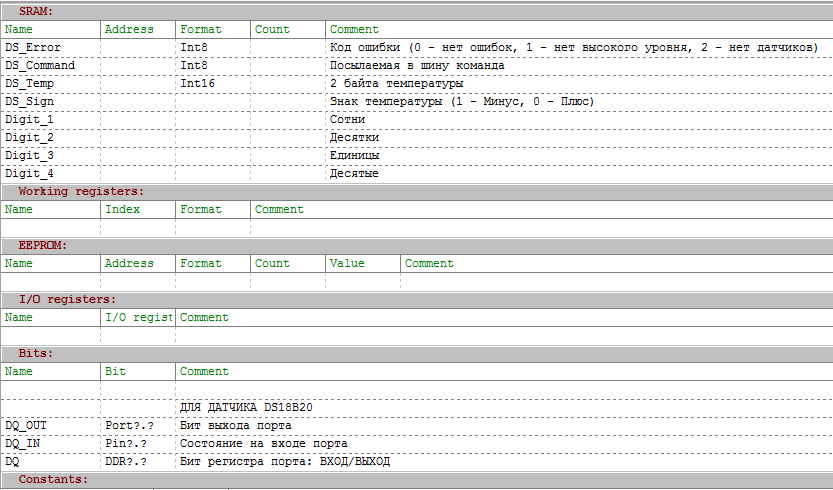
Task: Click the DQ_IN name cell
Action: (50, 443)
